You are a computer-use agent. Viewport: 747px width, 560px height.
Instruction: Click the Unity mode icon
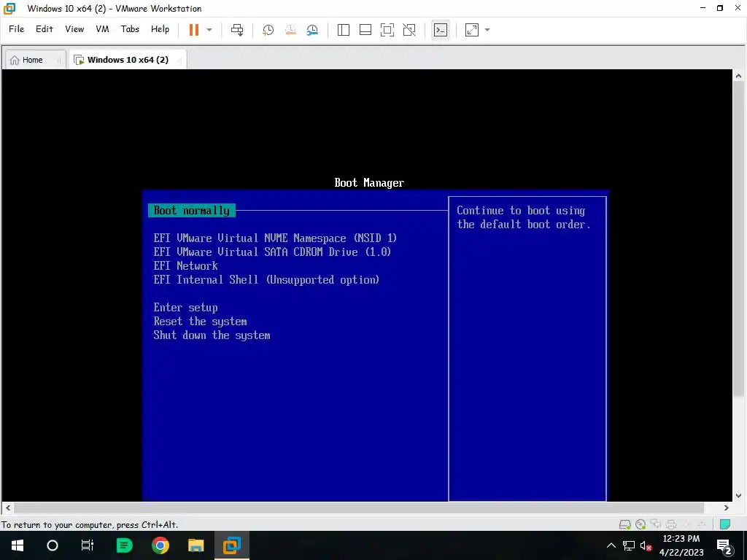(x=409, y=29)
